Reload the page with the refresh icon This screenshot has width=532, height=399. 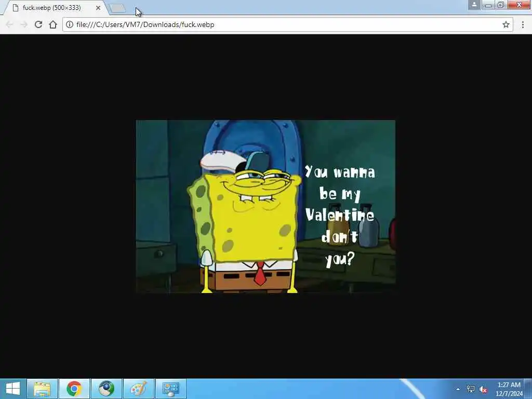point(38,24)
